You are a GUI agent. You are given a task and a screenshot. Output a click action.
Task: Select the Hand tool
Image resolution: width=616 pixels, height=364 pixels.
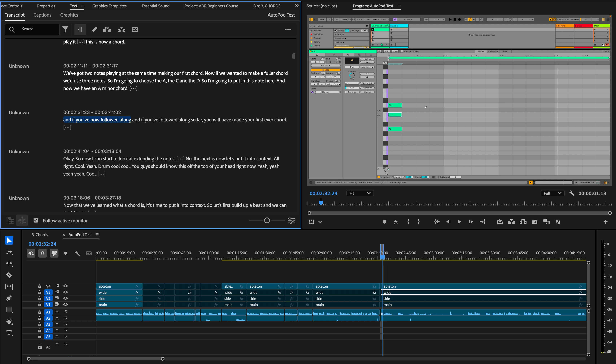point(9,321)
